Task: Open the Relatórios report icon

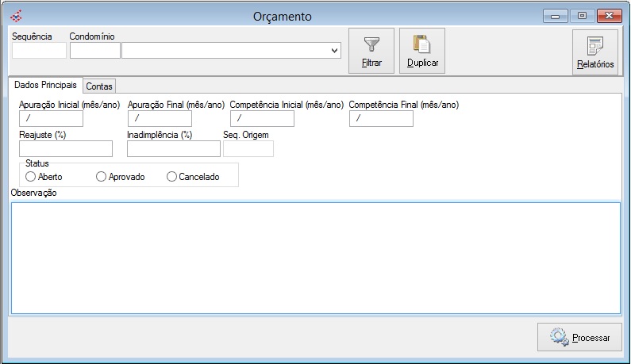Action: click(x=594, y=47)
